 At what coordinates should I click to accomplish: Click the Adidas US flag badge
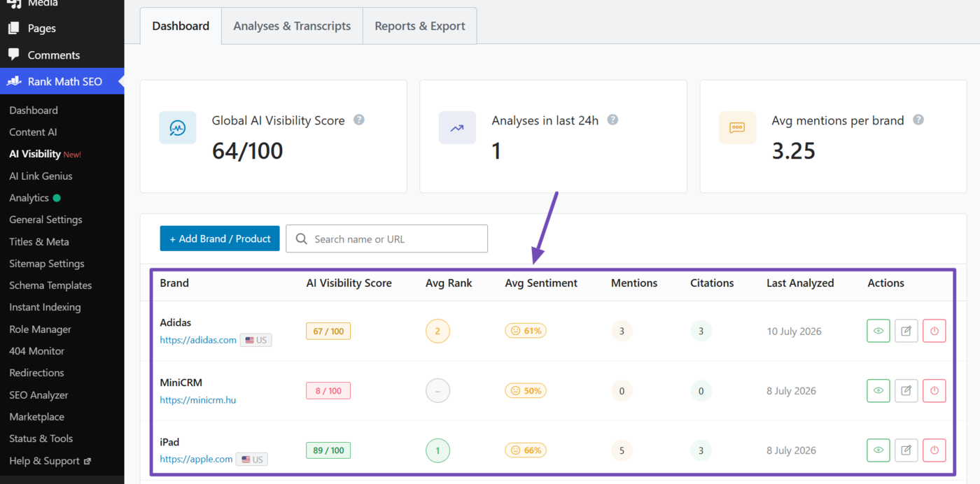pyautogui.click(x=255, y=340)
